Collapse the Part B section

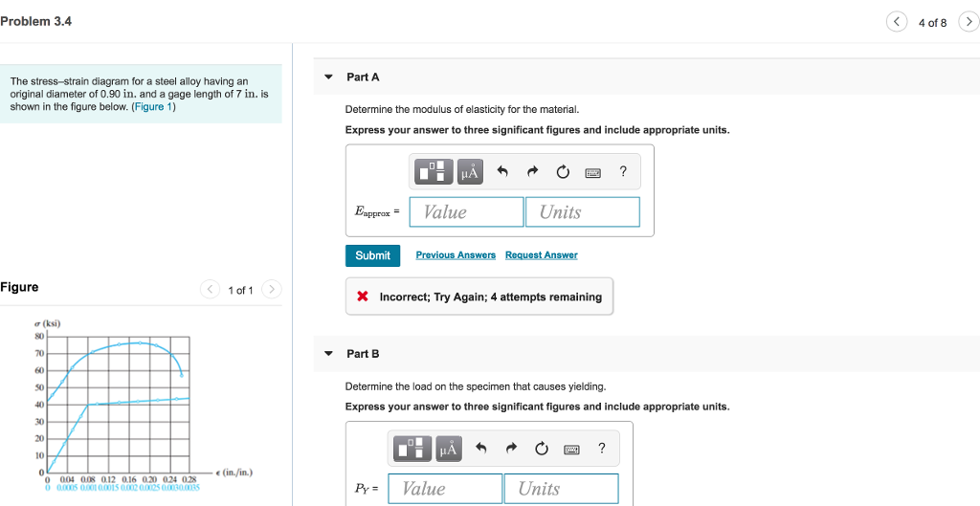pos(328,354)
